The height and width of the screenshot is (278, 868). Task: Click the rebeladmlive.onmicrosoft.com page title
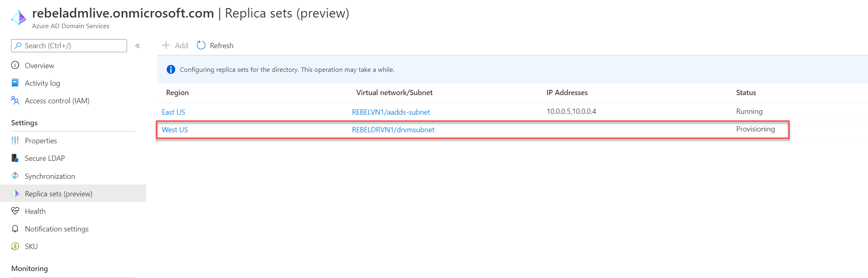(x=123, y=13)
